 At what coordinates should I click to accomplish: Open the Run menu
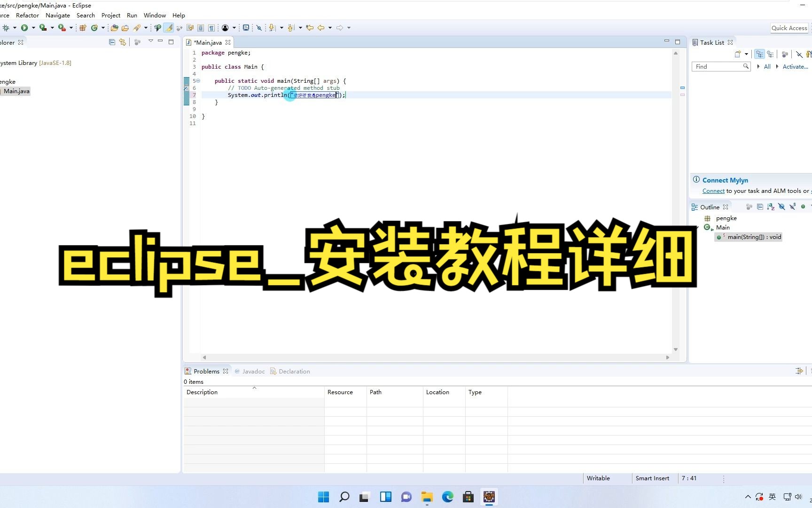pyautogui.click(x=132, y=15)
